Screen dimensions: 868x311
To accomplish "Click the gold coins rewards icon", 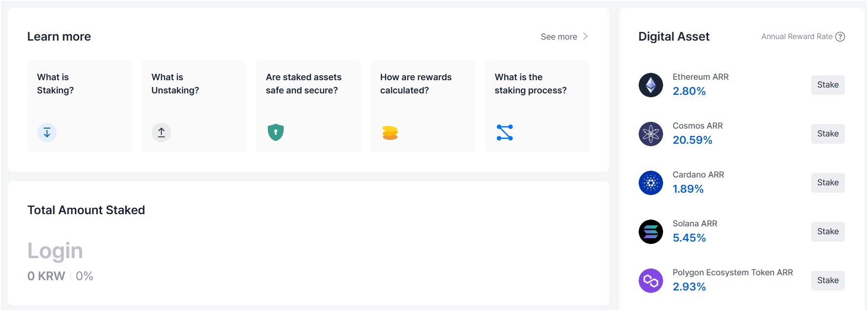I will click(390, 133).
